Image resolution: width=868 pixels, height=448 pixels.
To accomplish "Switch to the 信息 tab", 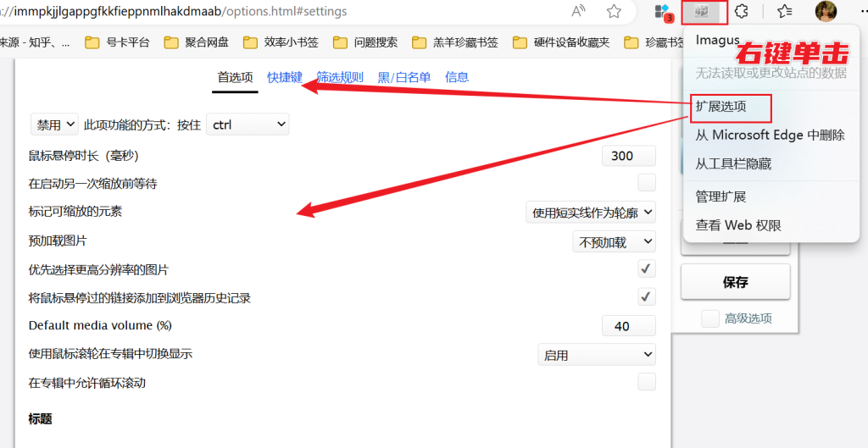I will 457,77.
